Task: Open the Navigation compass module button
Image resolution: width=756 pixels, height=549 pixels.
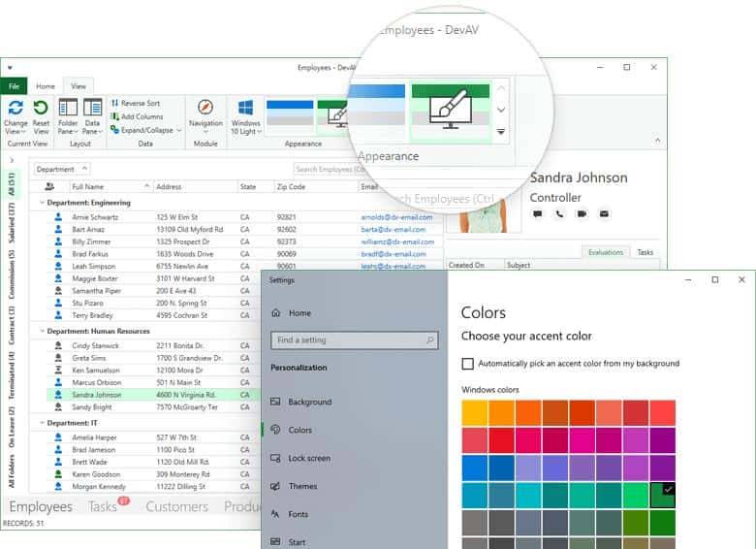Action: (x=205, y=115)
